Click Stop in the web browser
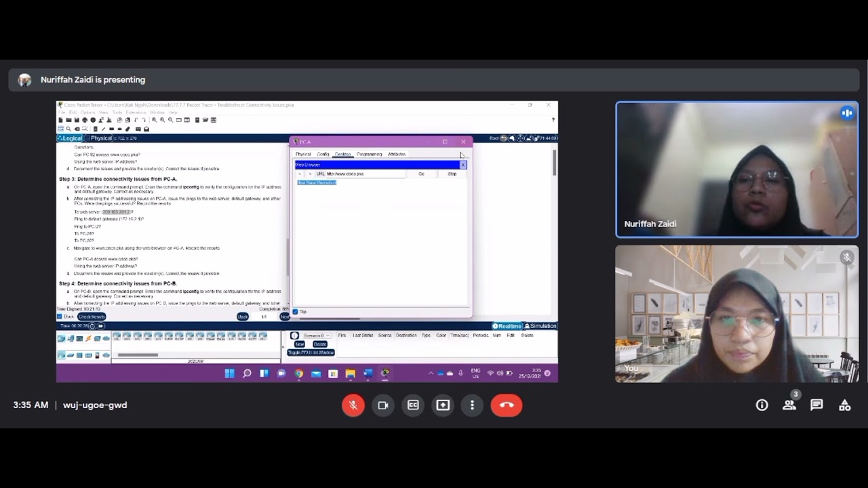Image resolution: width=868 pixels, height=488 pixels. (x=452, y=174)
